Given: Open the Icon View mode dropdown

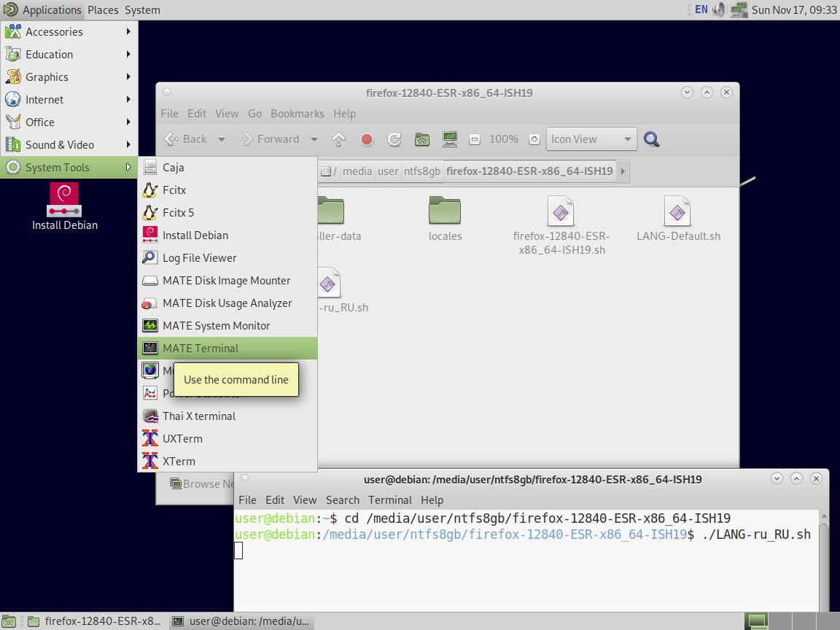Looking at the screenshot, I should click(591, 139).
